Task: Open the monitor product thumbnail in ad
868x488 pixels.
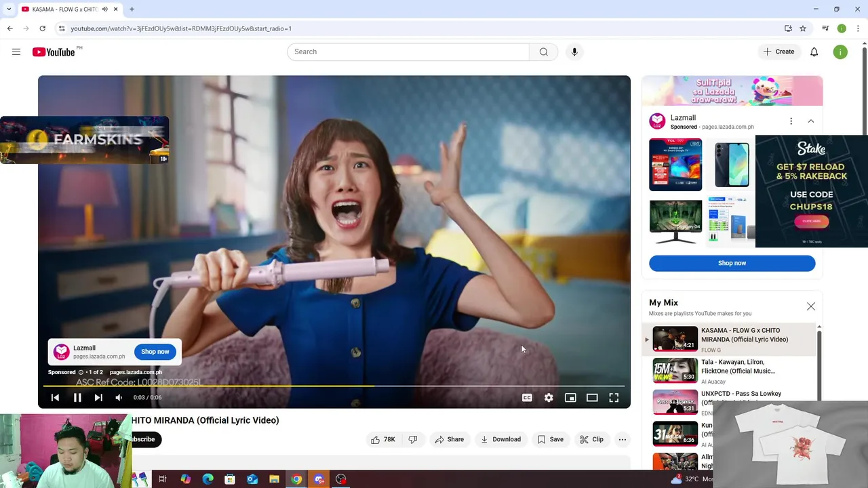Action: pos(675,221)
